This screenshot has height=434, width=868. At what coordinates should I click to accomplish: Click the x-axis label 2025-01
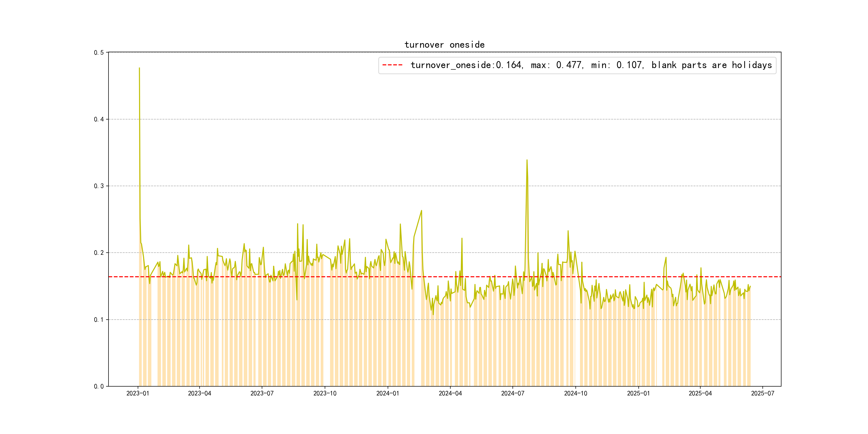[638, 393]
